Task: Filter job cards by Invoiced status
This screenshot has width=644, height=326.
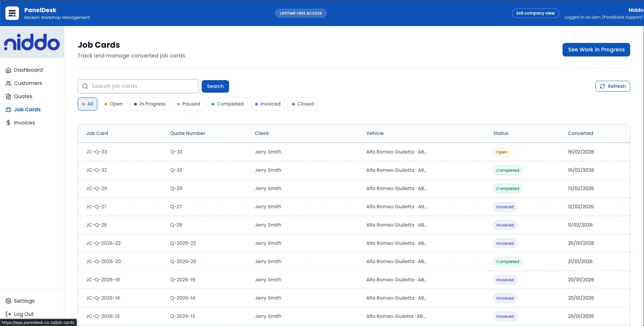Action: pos(268,104)
